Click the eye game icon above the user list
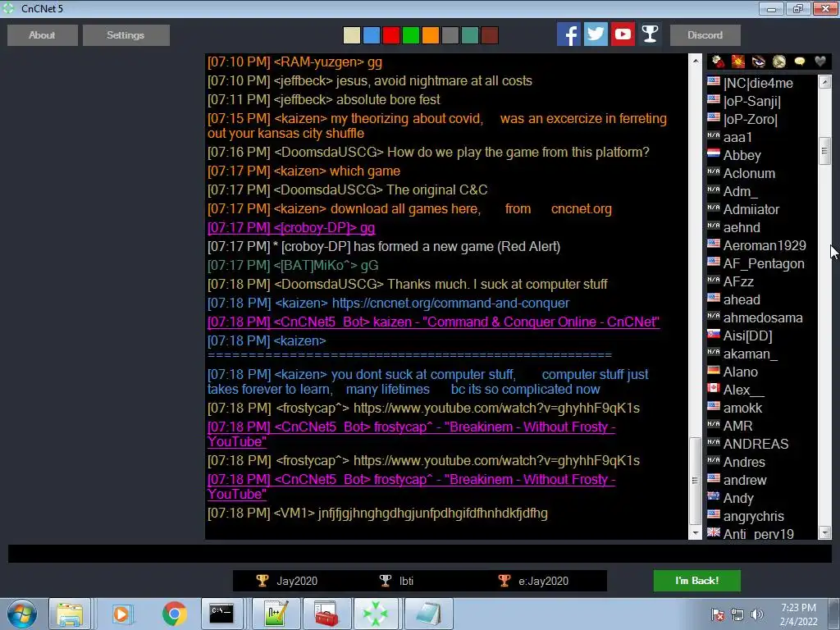 pos(759,62)
